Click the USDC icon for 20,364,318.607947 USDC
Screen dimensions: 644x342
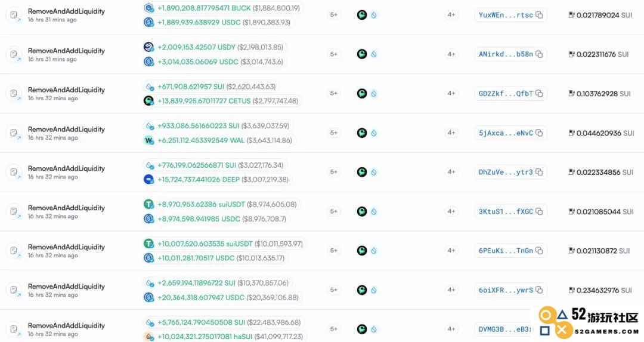(x=148, y=297)
